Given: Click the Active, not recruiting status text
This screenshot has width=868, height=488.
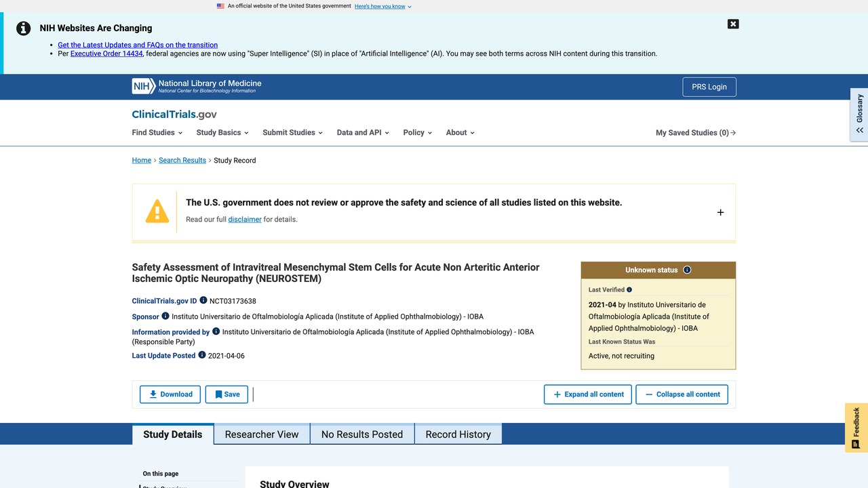Looking at the screenshot, I should [x=621, y=356].
